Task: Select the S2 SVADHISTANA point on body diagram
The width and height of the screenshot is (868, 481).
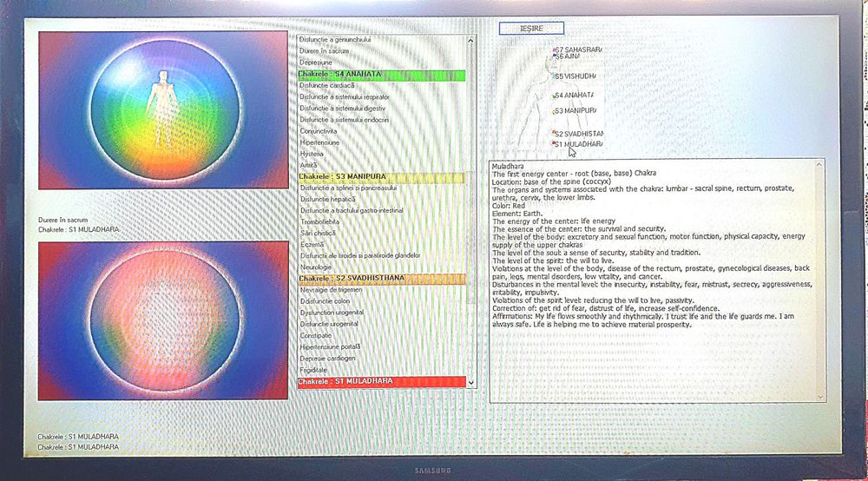Action: tap(578, 134)
